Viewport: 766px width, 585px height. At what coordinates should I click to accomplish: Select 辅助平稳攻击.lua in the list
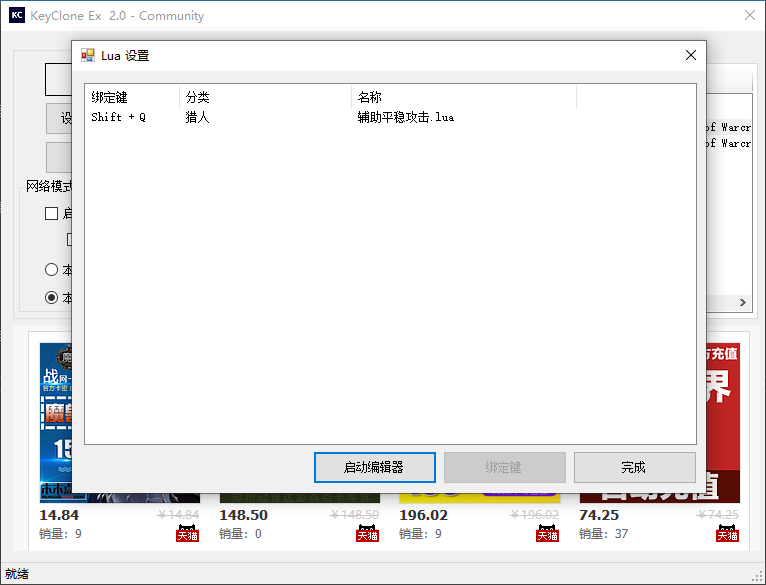pyautogui.click(x=405, y=117)
